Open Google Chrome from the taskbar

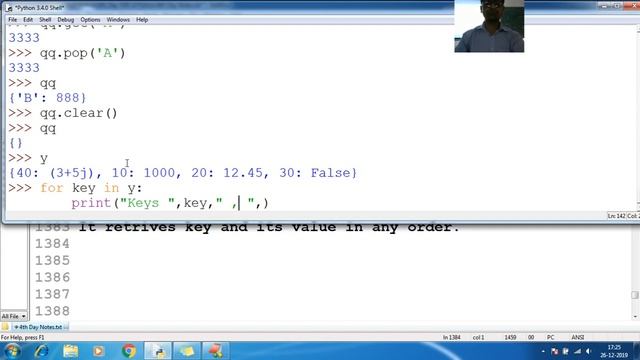tap(128, 351)
